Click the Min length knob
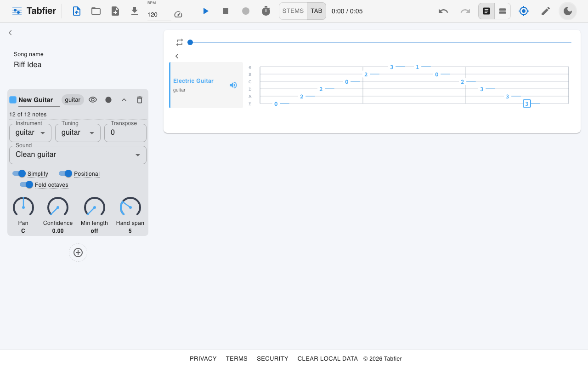 coord(95,207)
